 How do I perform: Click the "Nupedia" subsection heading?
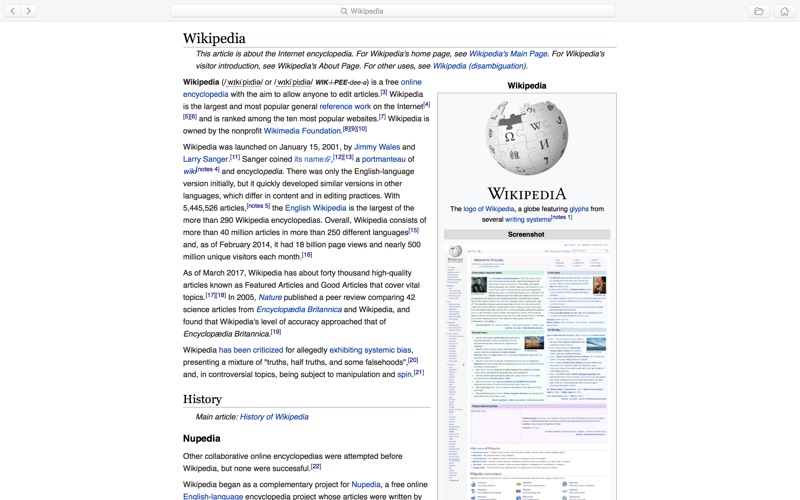202,438
